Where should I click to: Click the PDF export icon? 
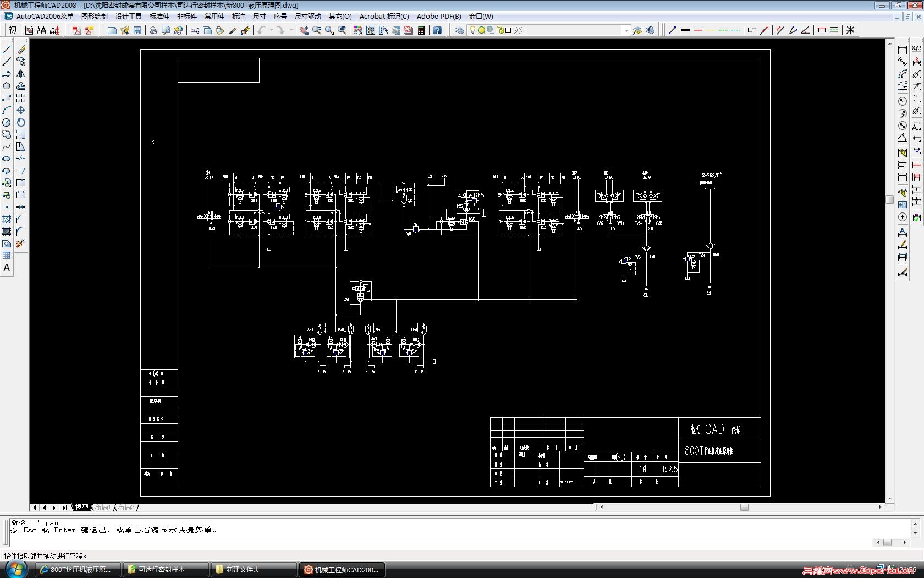click(76, 30)
